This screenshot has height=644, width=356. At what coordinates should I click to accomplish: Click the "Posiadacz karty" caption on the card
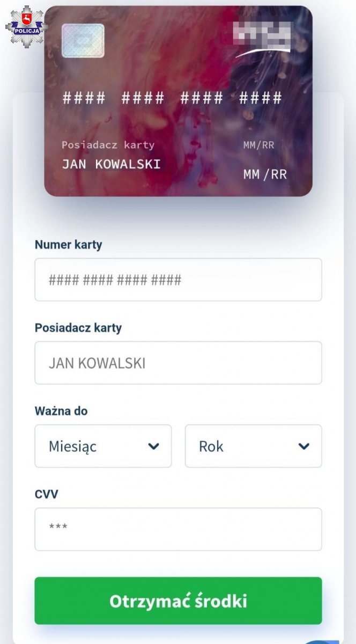(108, 145)
